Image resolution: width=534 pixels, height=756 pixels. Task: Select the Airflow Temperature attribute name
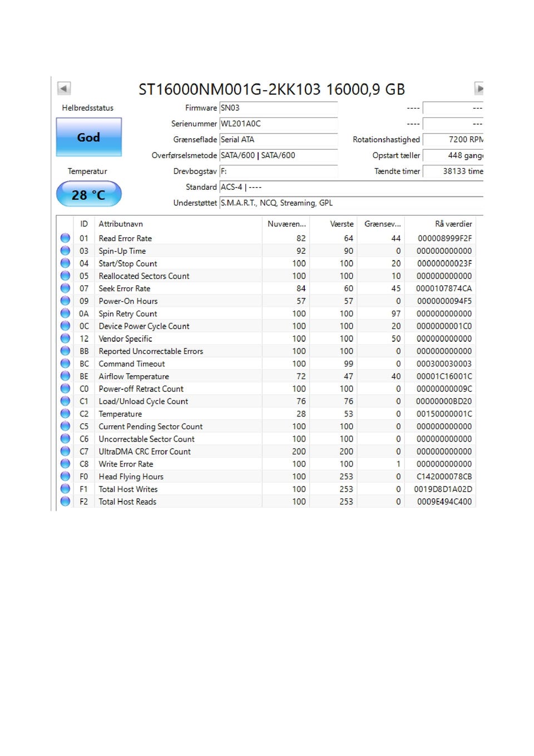tap(133, 376)
